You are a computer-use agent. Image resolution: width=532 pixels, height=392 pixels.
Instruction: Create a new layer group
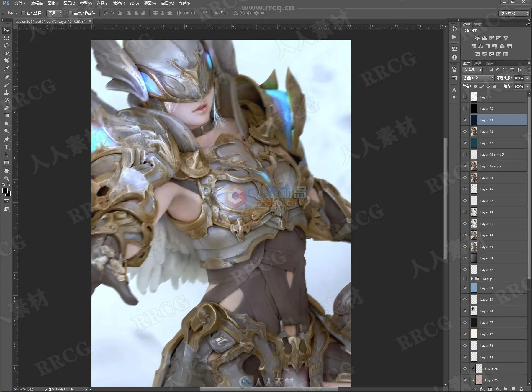click(x=505, y=389)
